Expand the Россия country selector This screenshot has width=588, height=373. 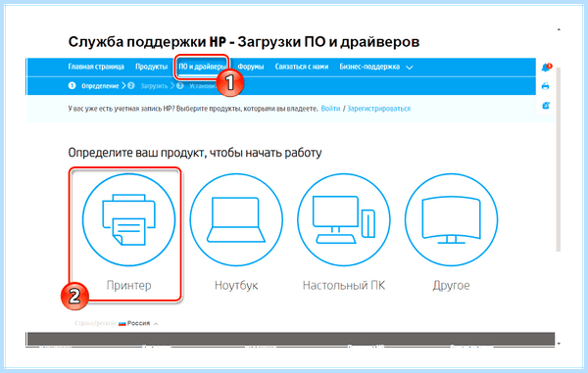tap(138, 323)
